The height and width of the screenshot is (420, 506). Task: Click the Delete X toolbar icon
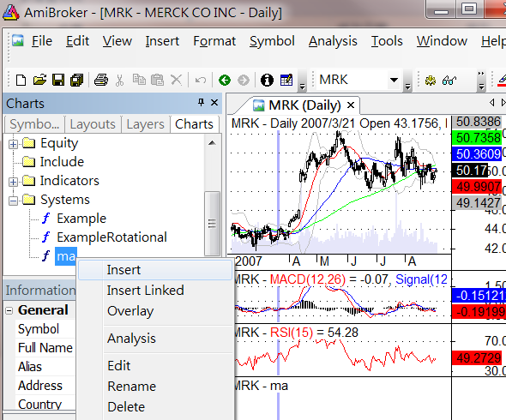tap(176, 80)
